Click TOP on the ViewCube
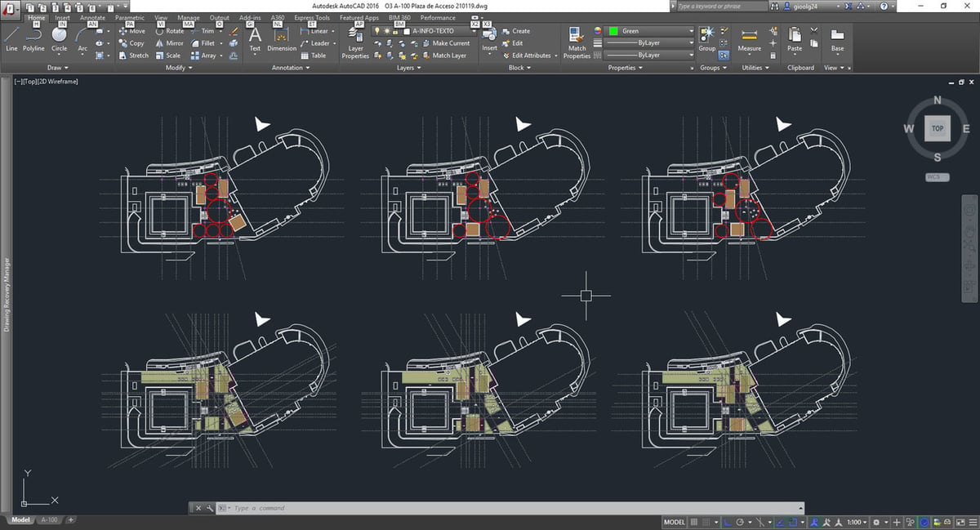Viewport: 980px width, 530px height. pyautogui.click(x=937, y=128)
